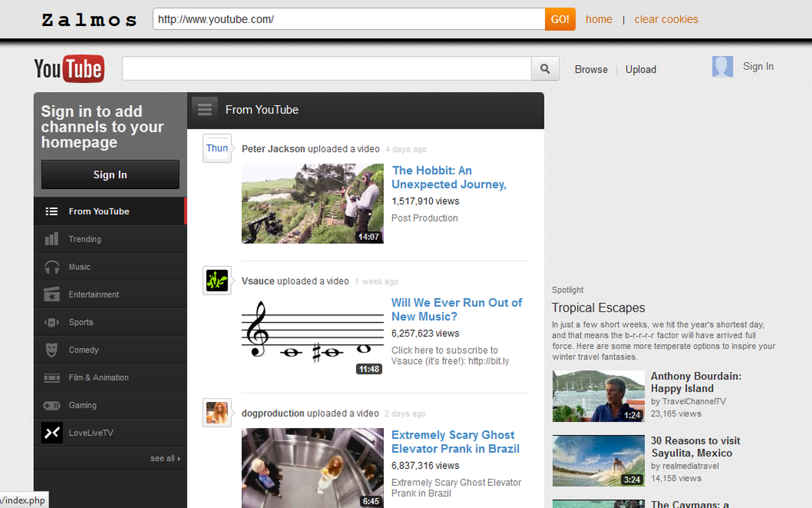Click the Music headphones icon
The width and height of the screenshot is (812, 508).
[x=52, y=267]
